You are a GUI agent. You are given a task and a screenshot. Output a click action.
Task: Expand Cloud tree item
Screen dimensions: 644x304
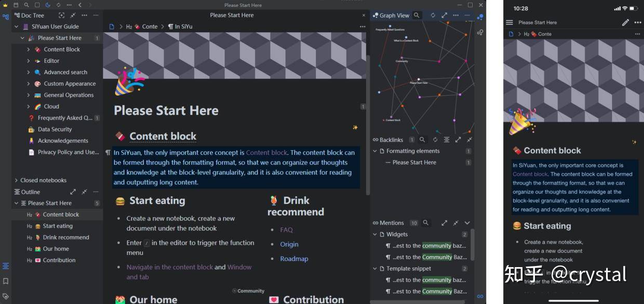tap(29, 107)
